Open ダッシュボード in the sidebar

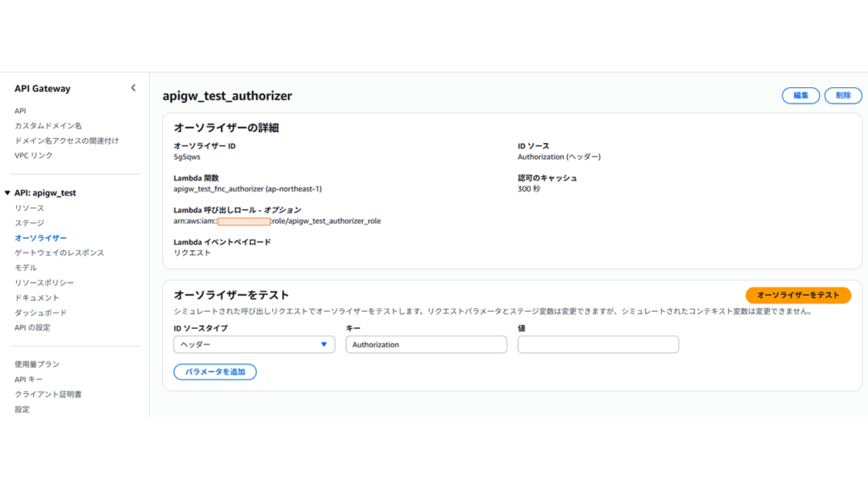click(41, 313)
